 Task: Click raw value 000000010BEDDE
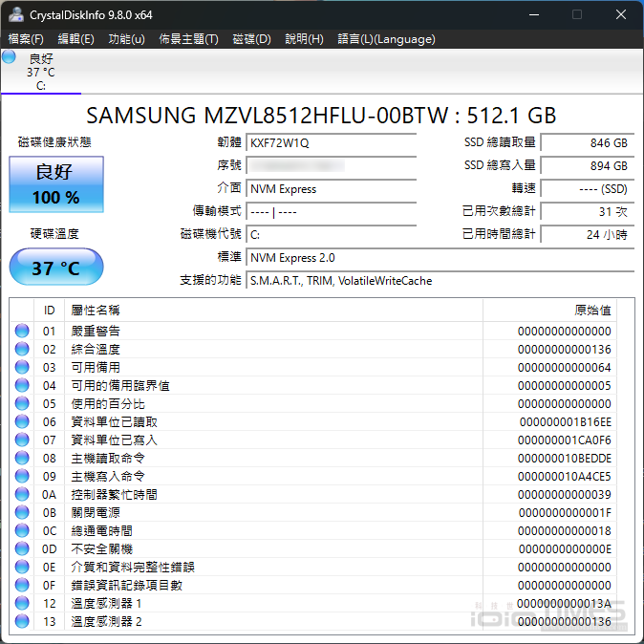pos(565,458)
